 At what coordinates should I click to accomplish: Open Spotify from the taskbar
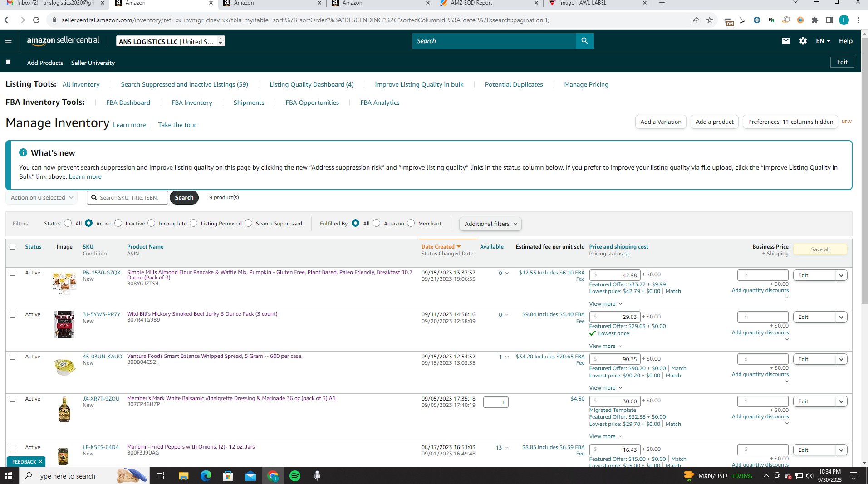(295, 476)
